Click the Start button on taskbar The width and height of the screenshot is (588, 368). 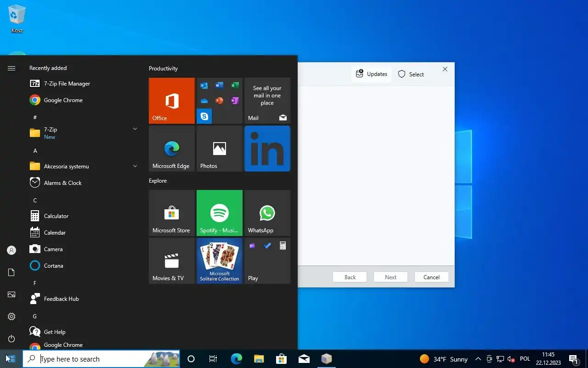11,359
